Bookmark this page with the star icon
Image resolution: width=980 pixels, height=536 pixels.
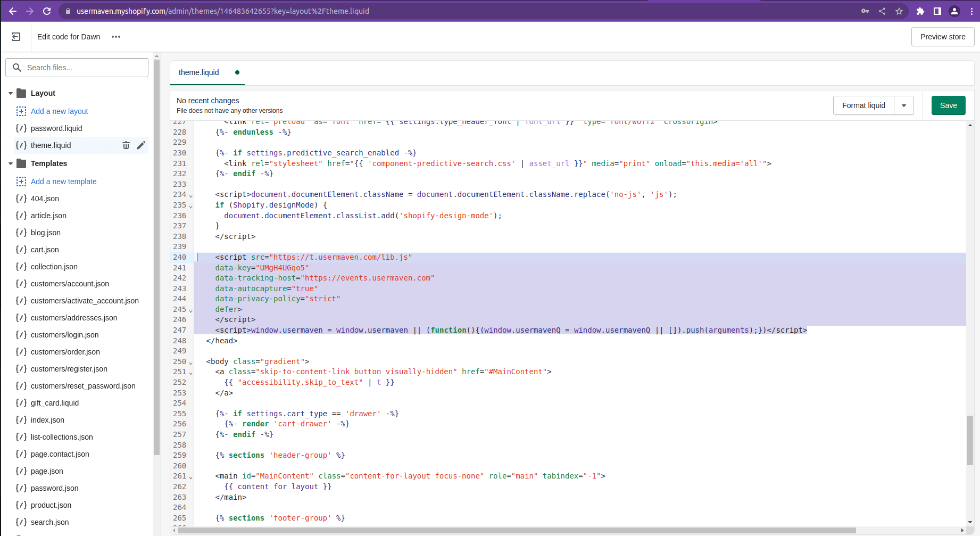click(x=899, y=11)
